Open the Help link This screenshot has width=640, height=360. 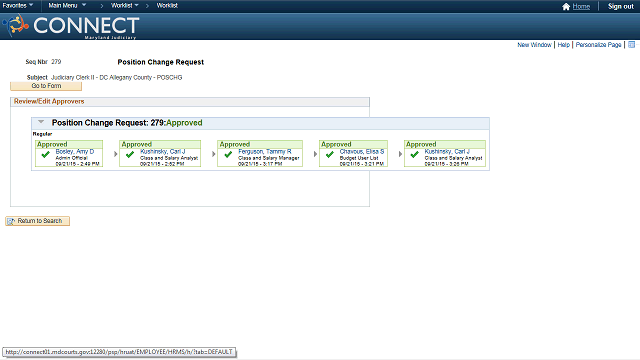[564, 45]
